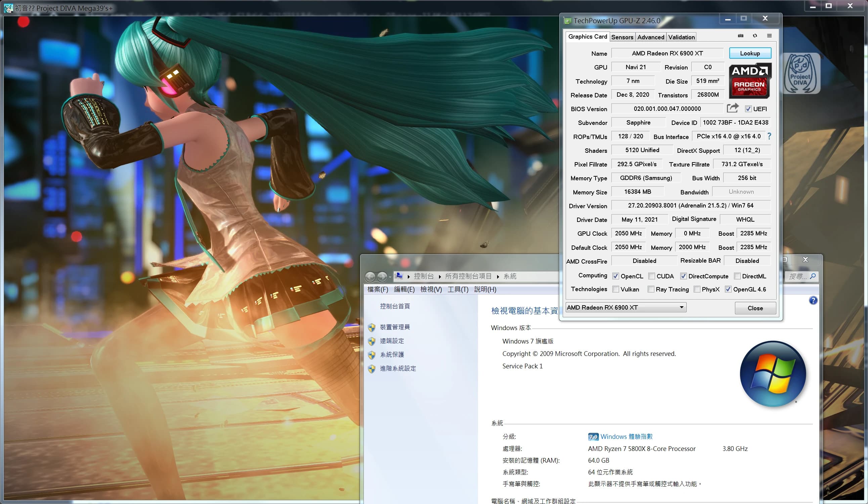Toggle the Vulkan checkbox
The image size is (868, 504).
coord(615,289)
